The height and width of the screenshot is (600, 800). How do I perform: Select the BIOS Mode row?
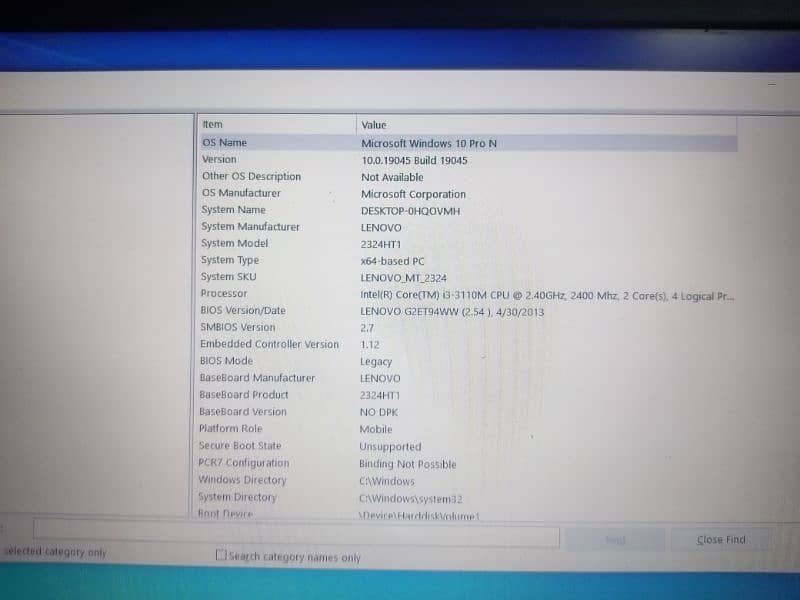point(226,361)
